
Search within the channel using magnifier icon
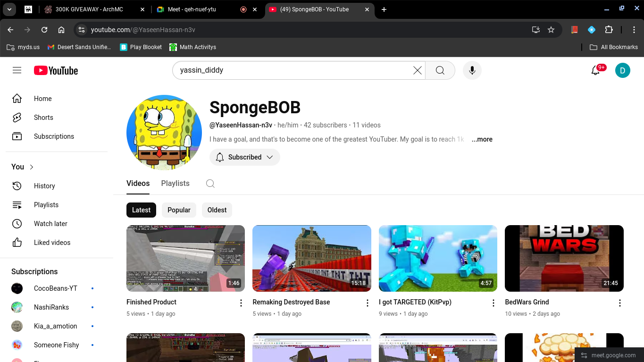[210, 184]
